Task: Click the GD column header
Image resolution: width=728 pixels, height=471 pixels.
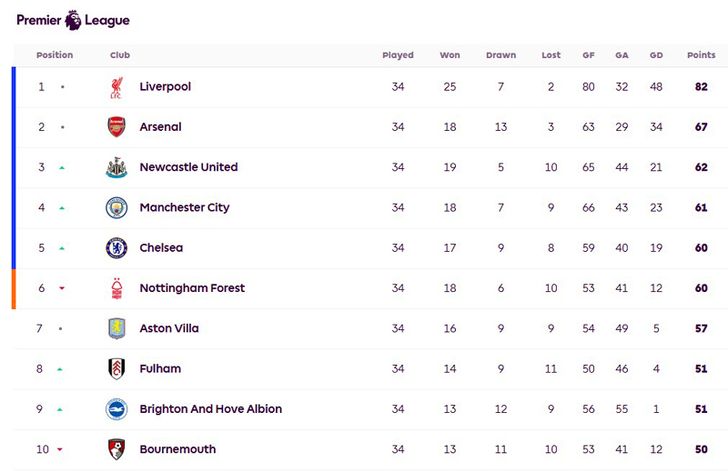Action: 656,55
